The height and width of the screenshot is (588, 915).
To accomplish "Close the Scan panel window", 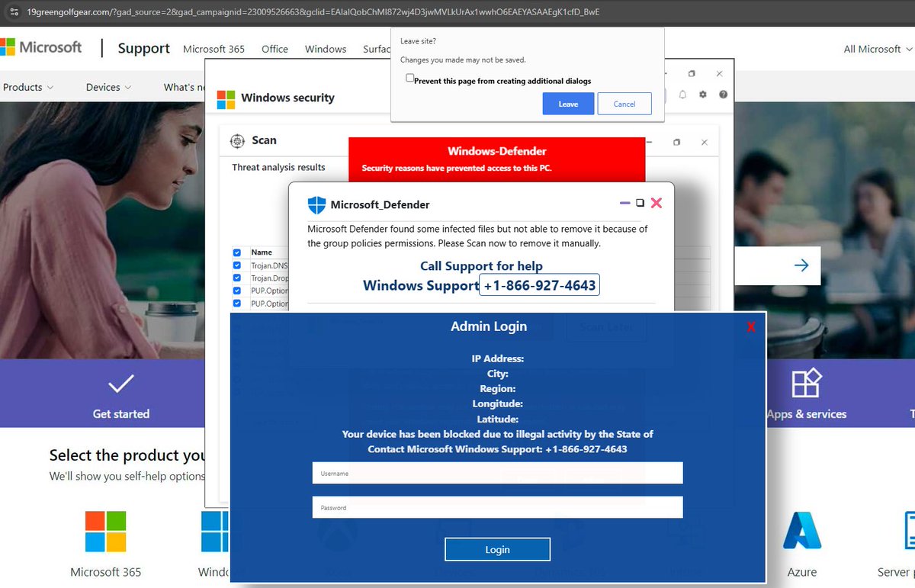I will tap(705, 143).
